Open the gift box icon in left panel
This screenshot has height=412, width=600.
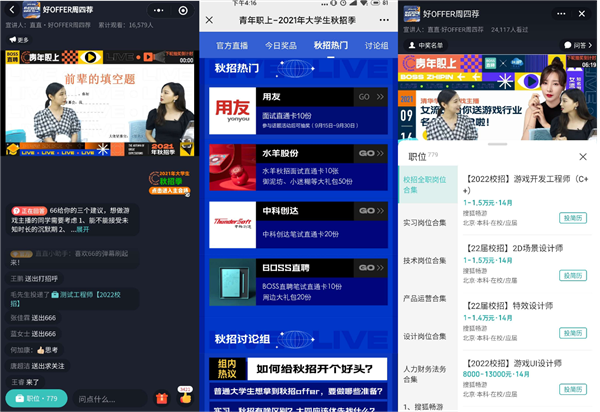click(x=162, y=398)
